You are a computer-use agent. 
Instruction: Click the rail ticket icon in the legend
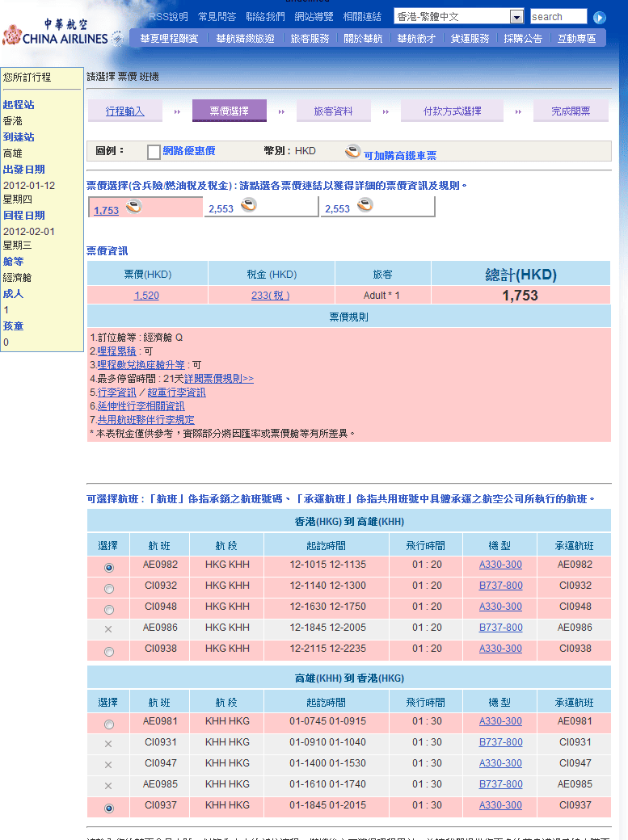coord(352,151)
